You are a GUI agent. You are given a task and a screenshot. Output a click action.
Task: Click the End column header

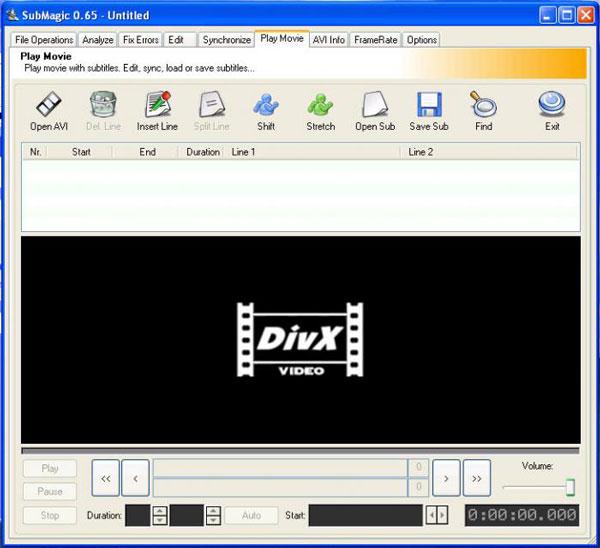coord(146,152)
